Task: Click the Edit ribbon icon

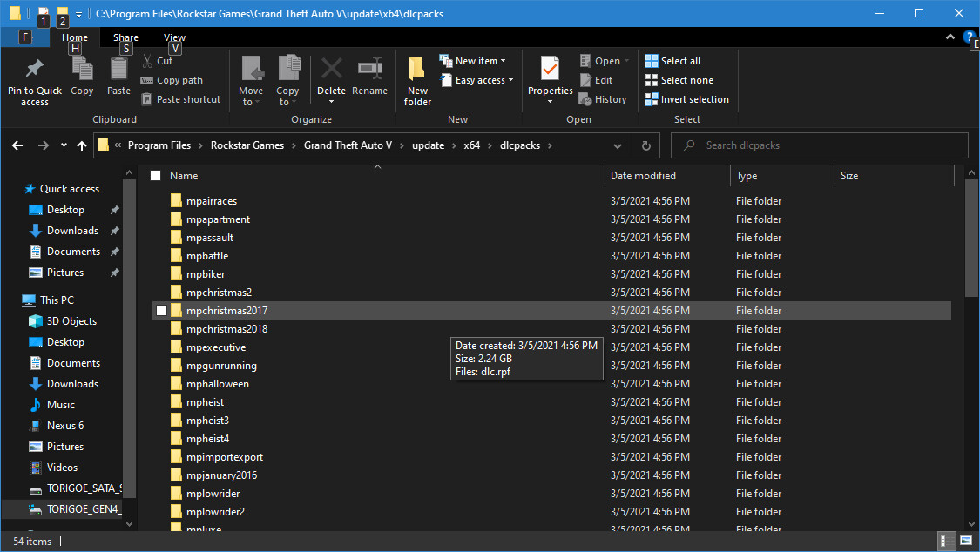Action: click(x=585, y=80)
